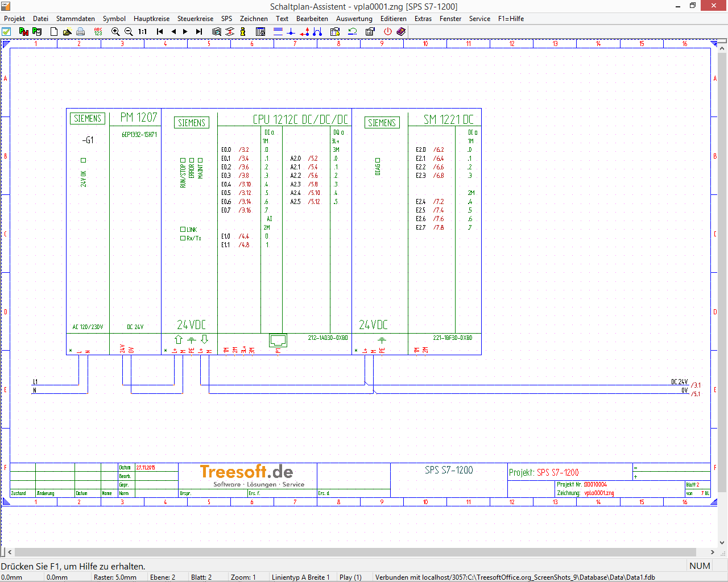Click the open folder icon
The height and width of the screenshot is (582, 728).
click(x=67, y=32)
